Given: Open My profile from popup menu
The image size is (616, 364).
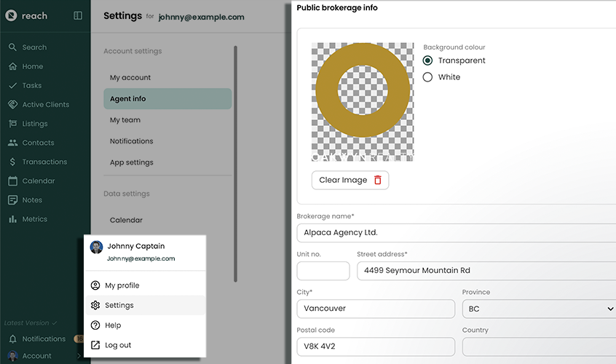Looking at the screenshot, I should (122, 285).
